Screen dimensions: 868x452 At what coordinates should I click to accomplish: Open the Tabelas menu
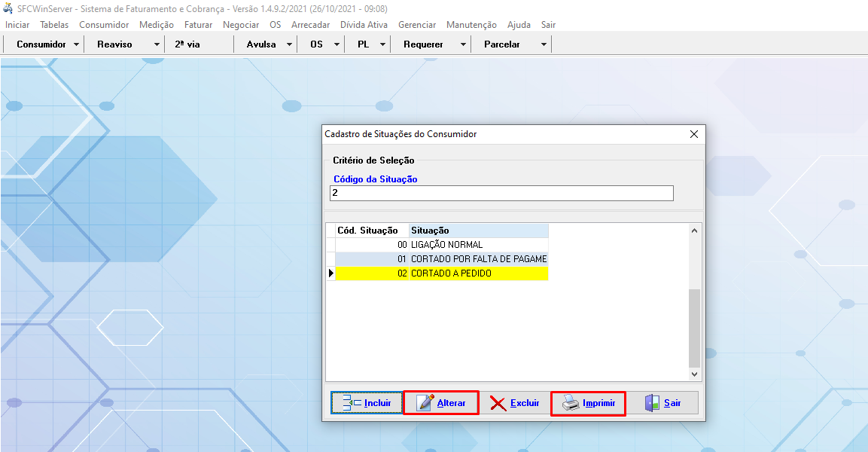point(54,25)
